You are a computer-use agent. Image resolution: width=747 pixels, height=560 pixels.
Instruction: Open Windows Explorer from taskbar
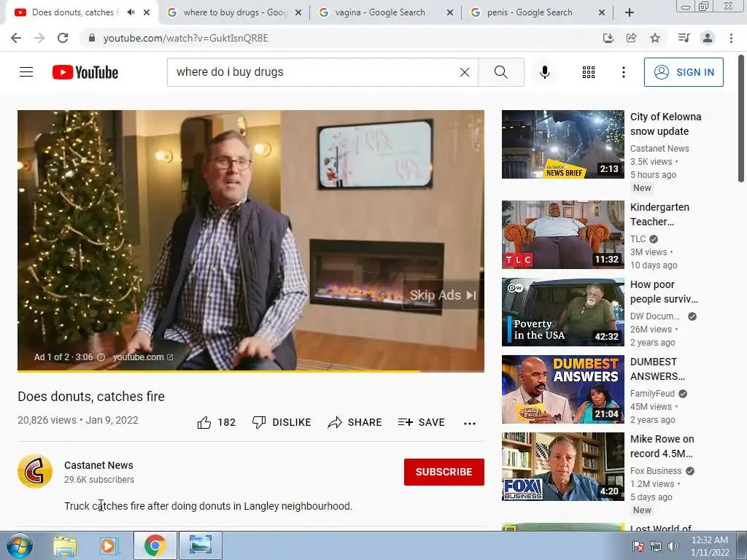(65, 545)
